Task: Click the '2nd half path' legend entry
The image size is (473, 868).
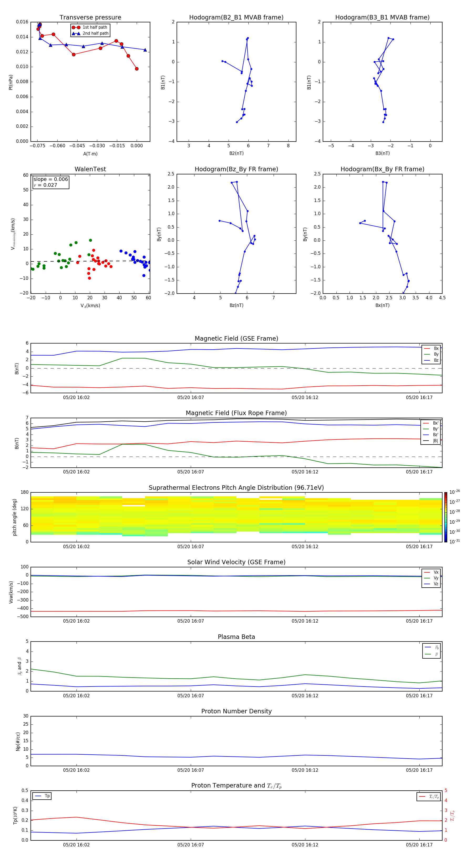Action: point(90,33)
